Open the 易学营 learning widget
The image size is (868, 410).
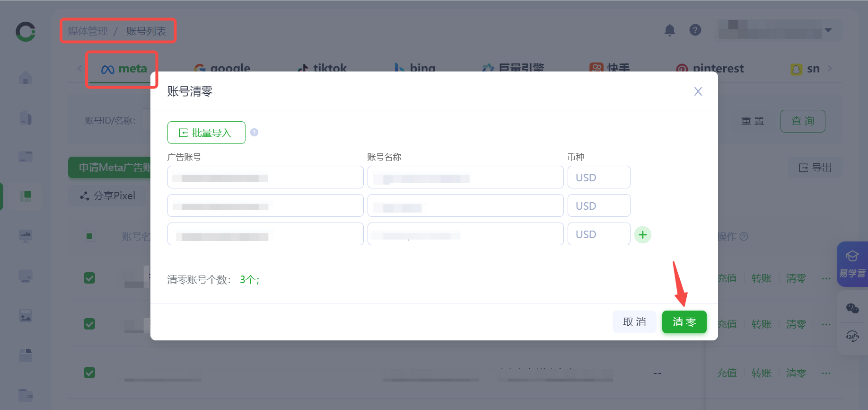pyautogui.click(x=852, y=264)
